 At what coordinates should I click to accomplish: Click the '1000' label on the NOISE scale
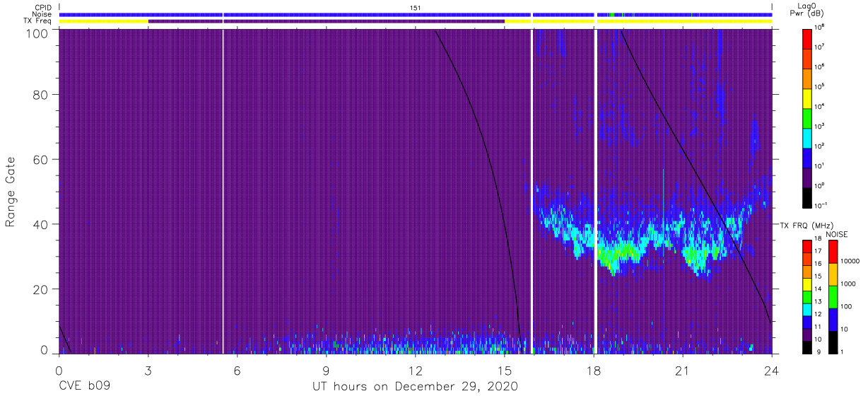849,284
